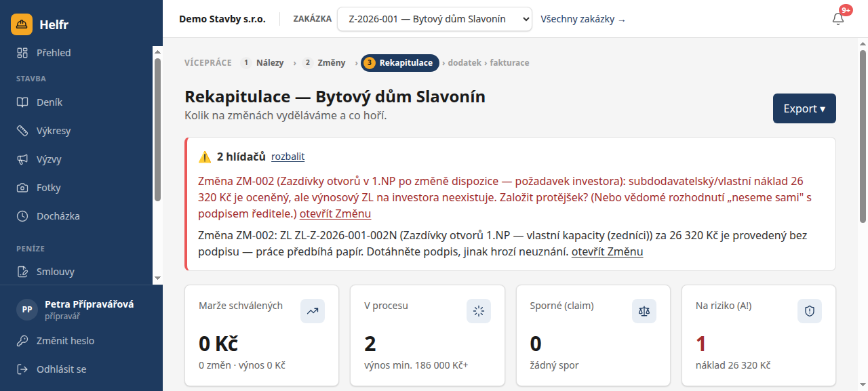Click the Fotky camera icon
Screen dimensions: 868x391
22,188
